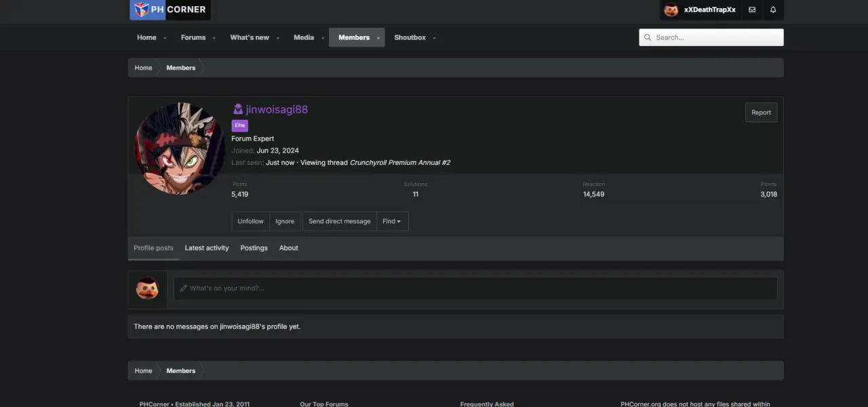
Task: Click Frequently Asked footer heading
Action: (487, 404)
